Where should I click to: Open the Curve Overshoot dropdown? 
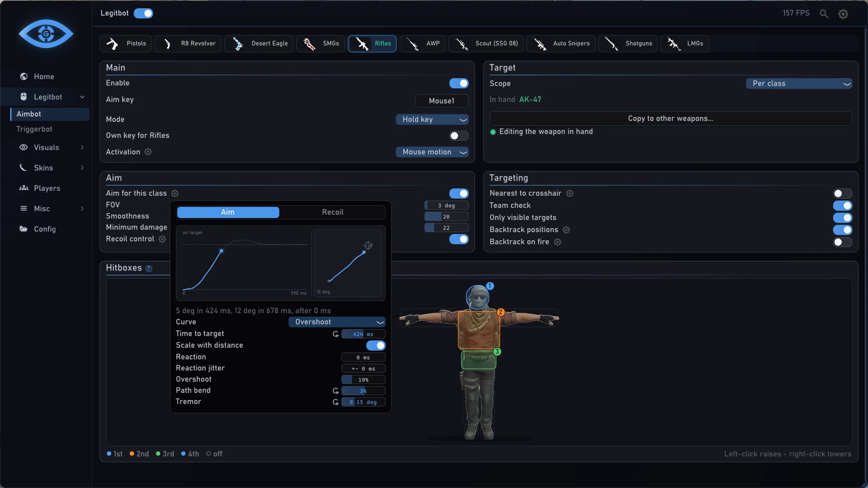tap(337, 322)
